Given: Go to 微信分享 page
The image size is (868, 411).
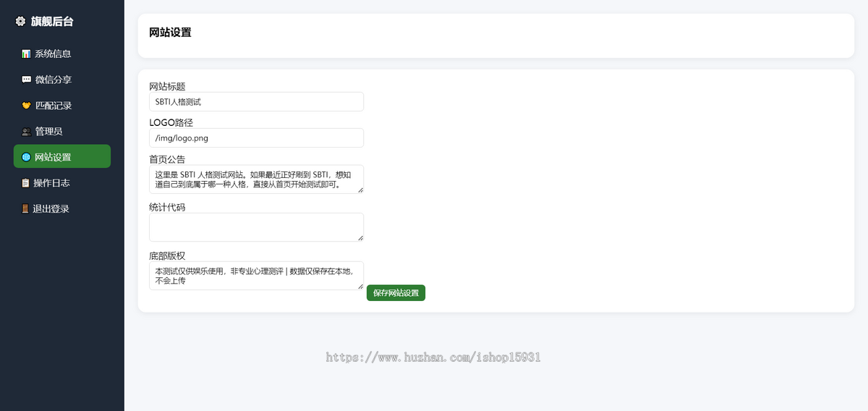Looking at the screenshot, I should (62, 80).
